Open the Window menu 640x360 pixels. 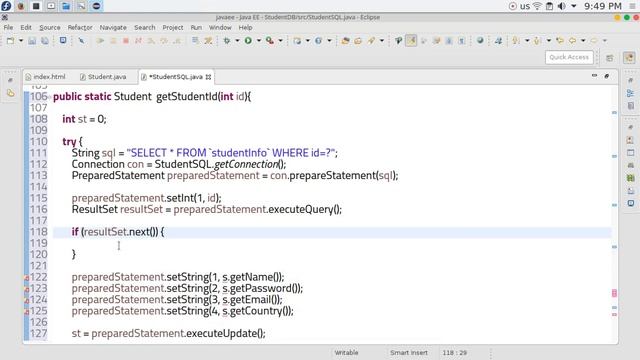pyautogui.click(x=220, y=27)
